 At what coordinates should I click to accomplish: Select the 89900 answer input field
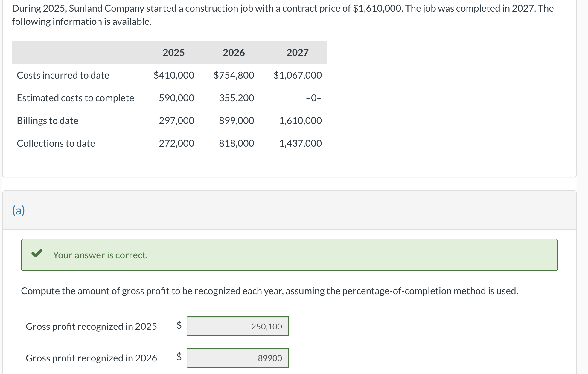click(x=237, y=358)
